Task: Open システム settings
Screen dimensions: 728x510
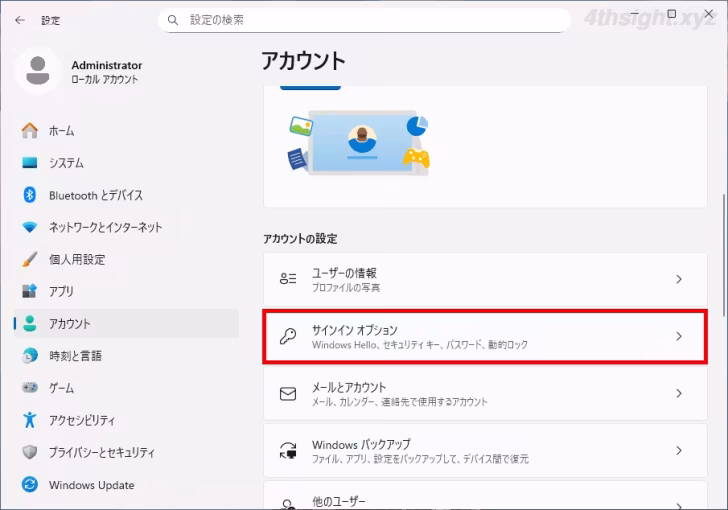Action: [126, 163]
